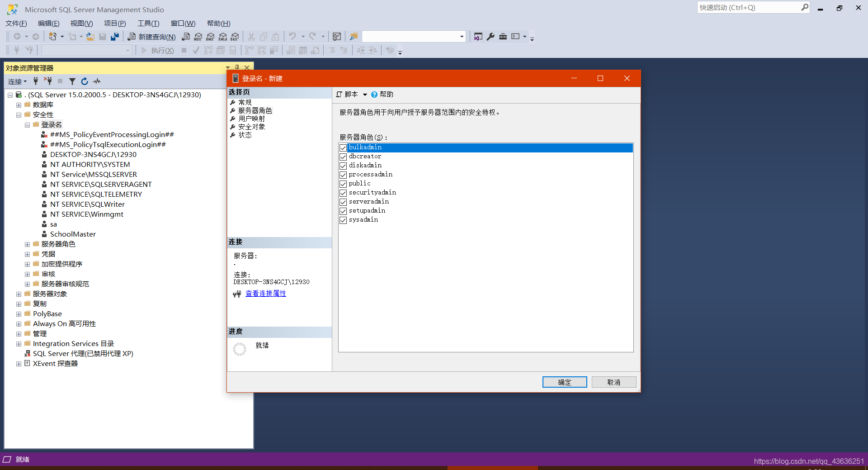Click the Solution Explorer Visual Studio icon
This screenshot has height=470, width=868.
coord(478,37)
